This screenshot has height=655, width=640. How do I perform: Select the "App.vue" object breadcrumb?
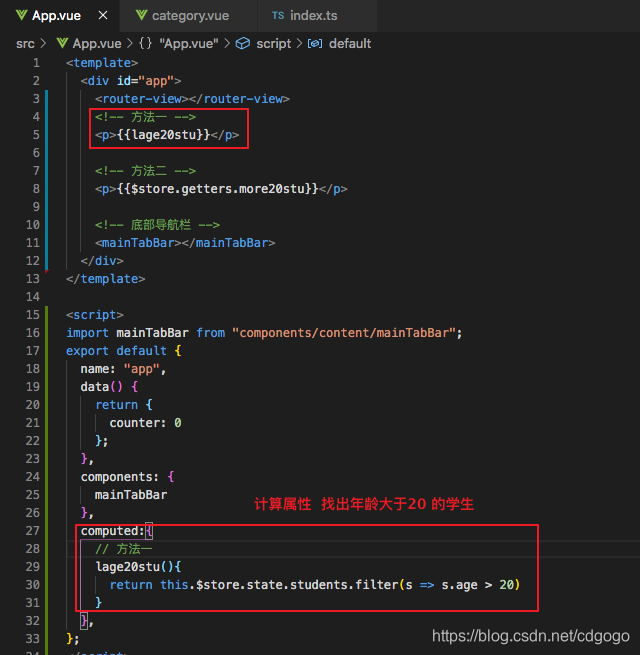189,43
